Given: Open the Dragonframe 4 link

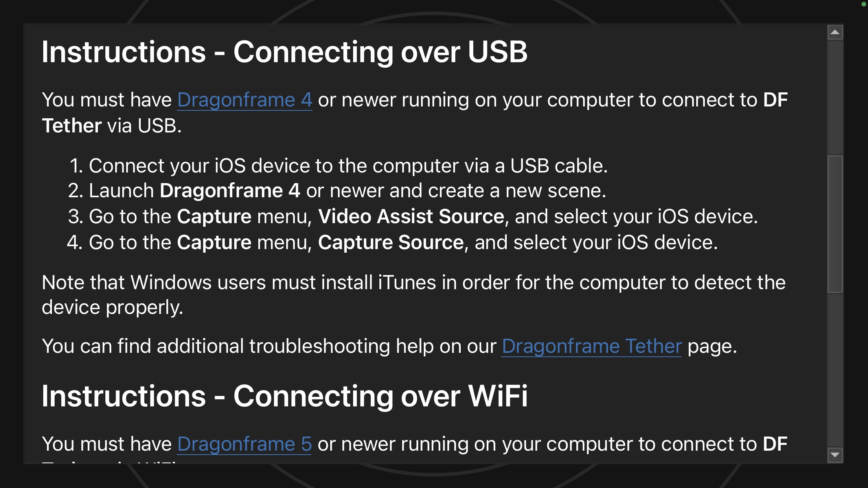Looking at the screenshot, I should 245,100.
